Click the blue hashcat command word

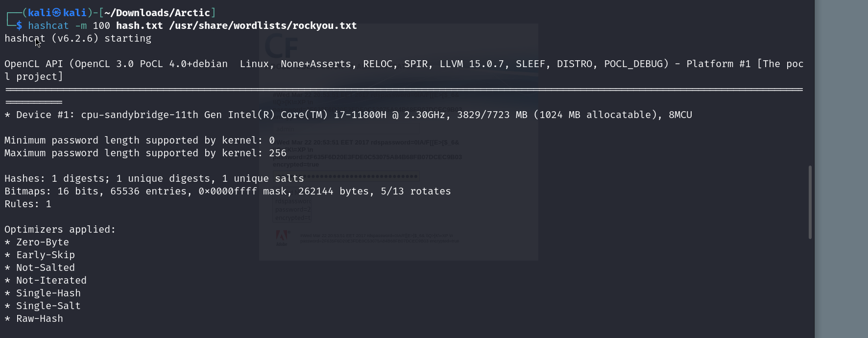click(48, 25)
